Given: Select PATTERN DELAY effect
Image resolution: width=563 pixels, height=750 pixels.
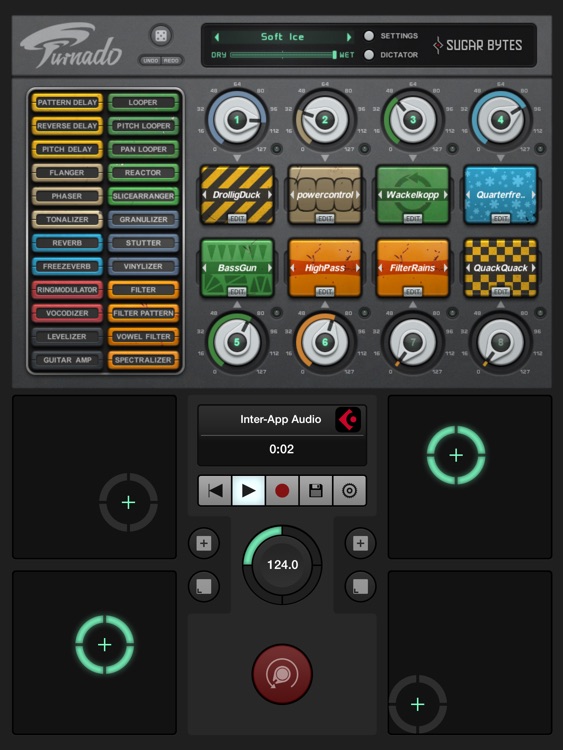Looking at the screenshot, I should (67, 102).
